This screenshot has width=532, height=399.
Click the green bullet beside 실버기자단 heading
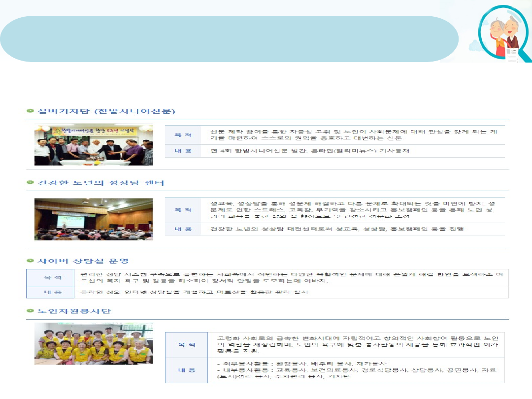click(x=31, y=111)
